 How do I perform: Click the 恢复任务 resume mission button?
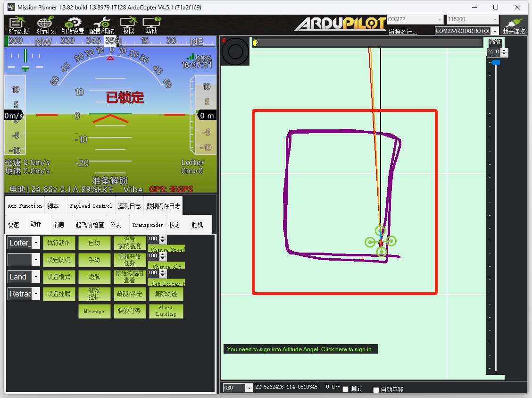[x=130, y=311]
